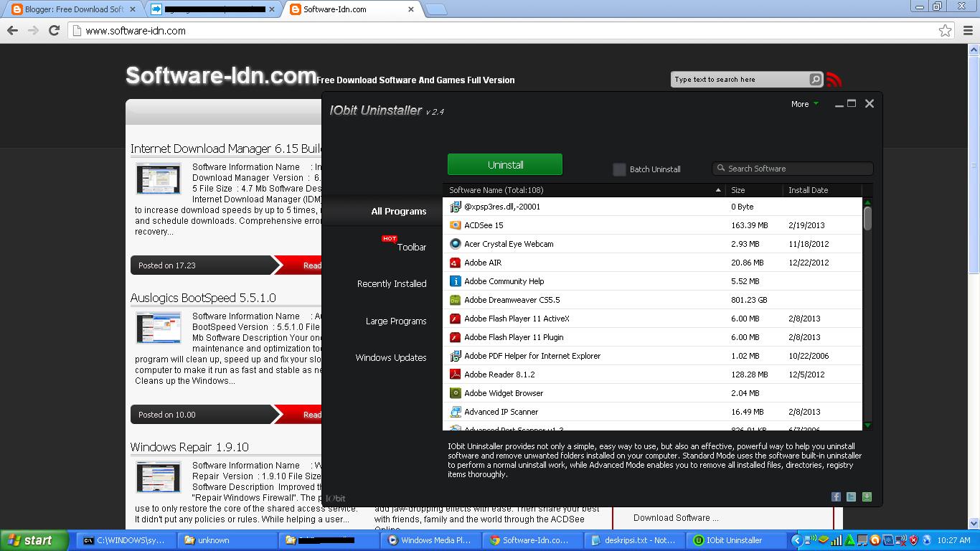
Task: Select the Advanced IP Scanner row text
Action: pos(501,412)
